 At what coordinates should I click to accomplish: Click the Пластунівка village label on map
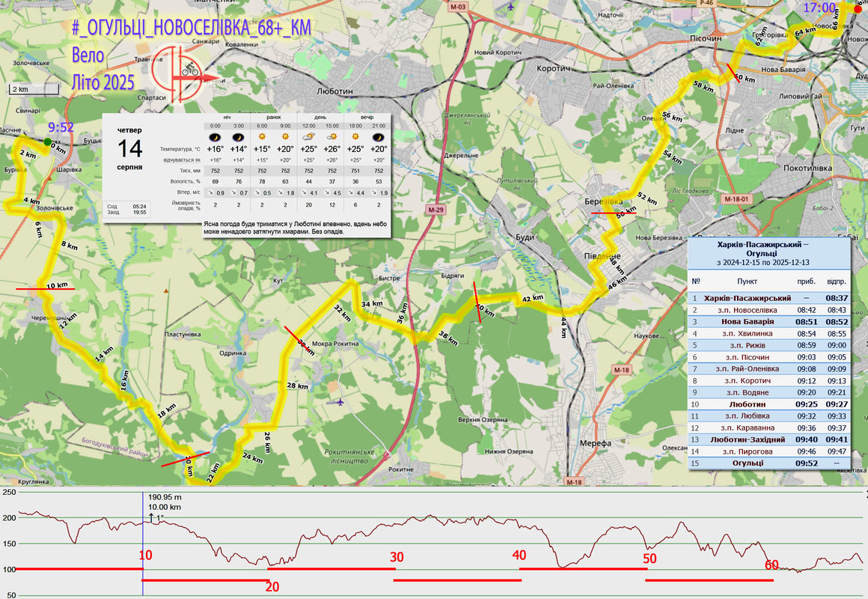(183, 334)
